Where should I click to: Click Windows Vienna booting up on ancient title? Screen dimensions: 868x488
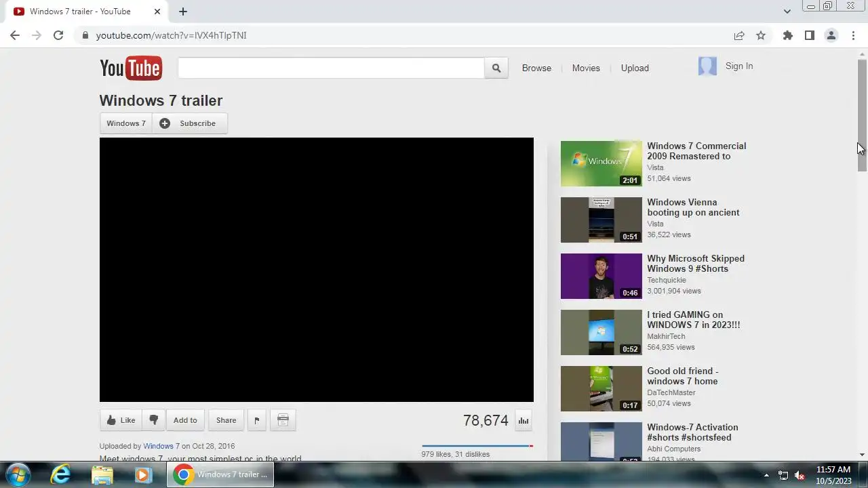pyautogui.click(x=693, y=207)
